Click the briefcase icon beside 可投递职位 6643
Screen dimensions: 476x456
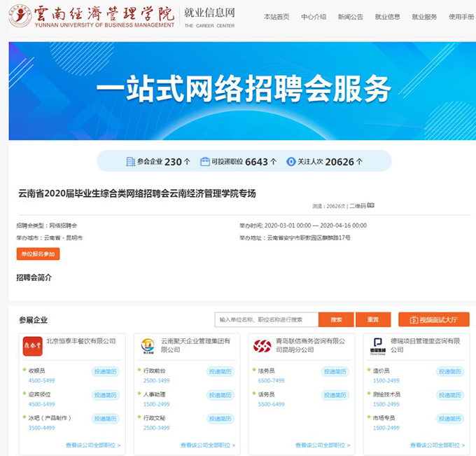coord(205,162)
